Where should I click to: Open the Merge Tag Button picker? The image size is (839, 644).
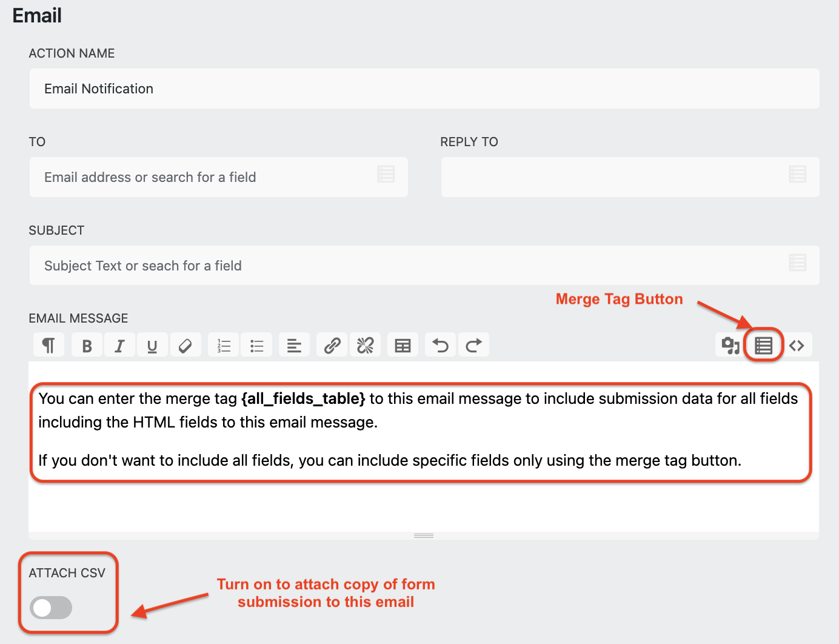763,344
